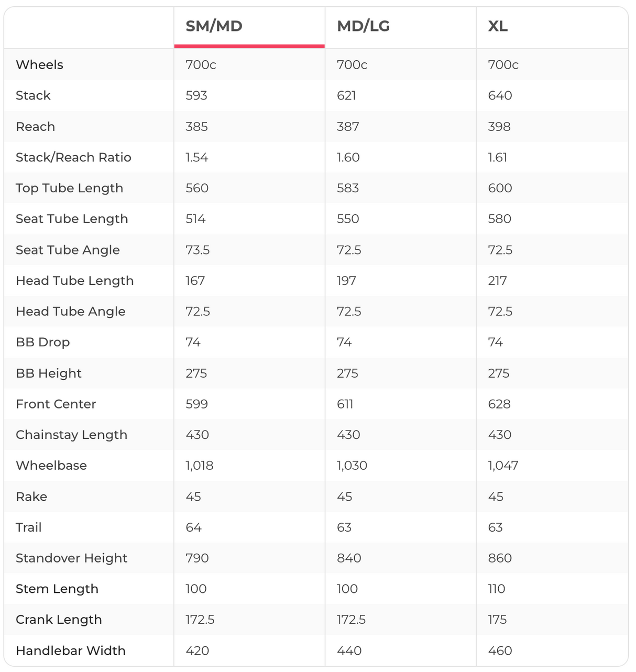636x672 pixels.
Task: Select the SM/MD size tab
Action: coord(214,26)
